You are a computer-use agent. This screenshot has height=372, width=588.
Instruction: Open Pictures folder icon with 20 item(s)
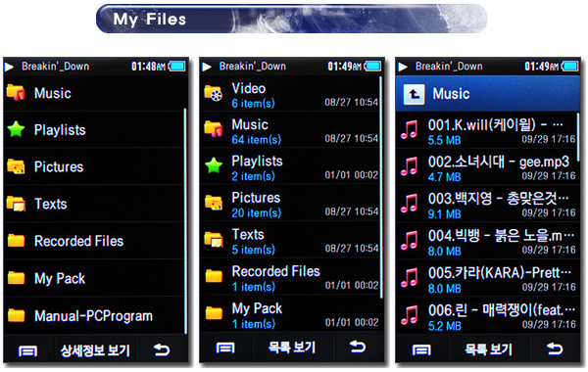pos(214,203)
